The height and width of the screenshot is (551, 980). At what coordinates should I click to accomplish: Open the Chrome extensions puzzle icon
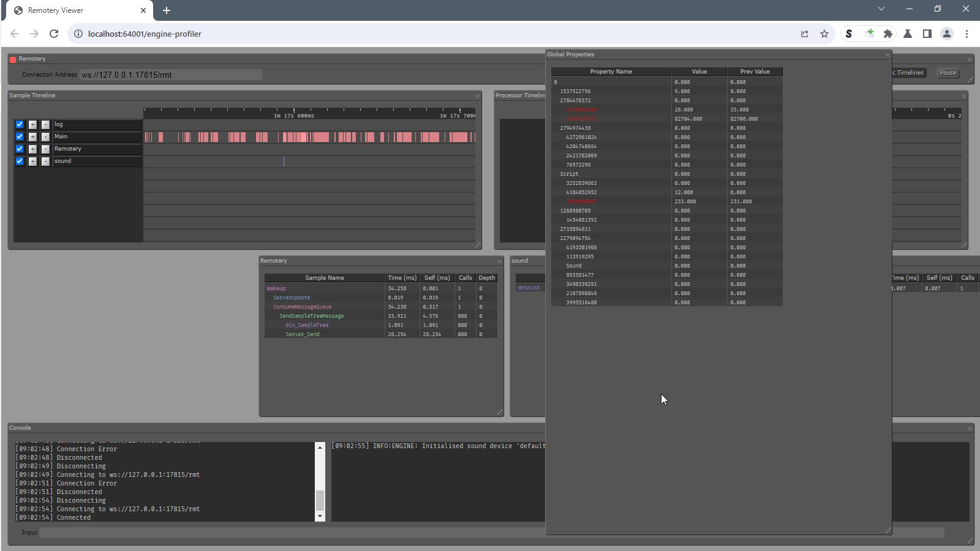(888, 34)
